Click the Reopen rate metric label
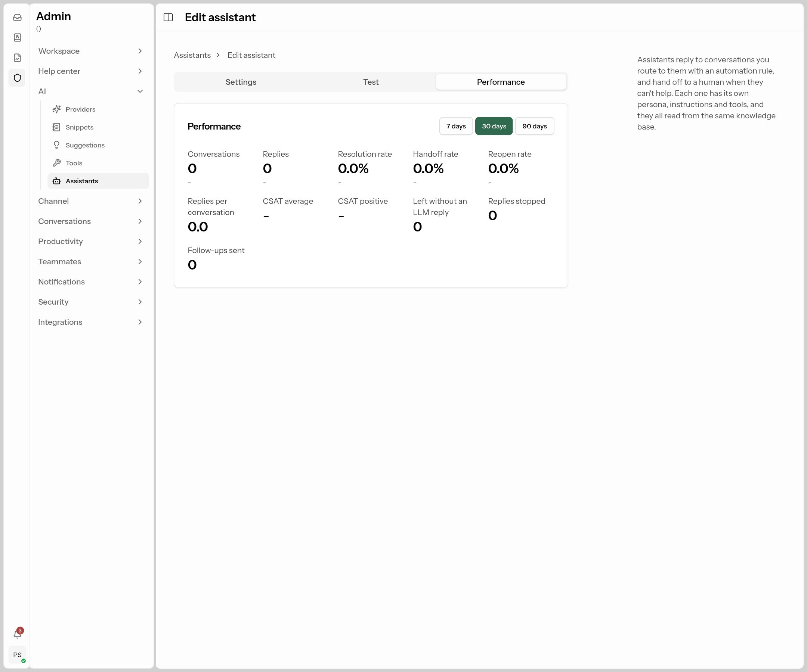The height and width of the screenshot is (672, 807). 510,154
